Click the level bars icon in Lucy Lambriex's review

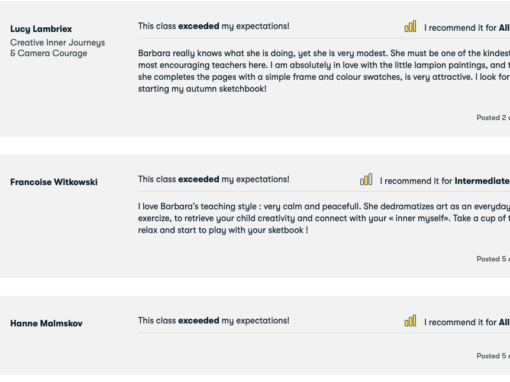pos(410,26)
